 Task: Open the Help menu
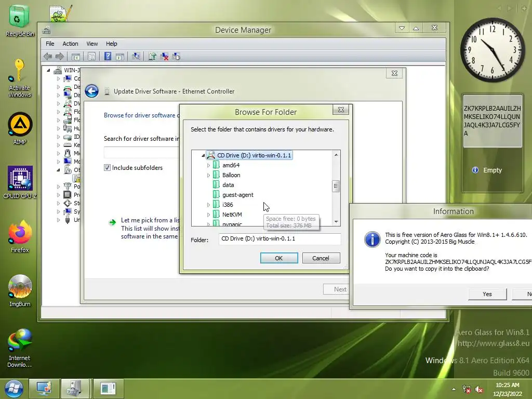111,44
